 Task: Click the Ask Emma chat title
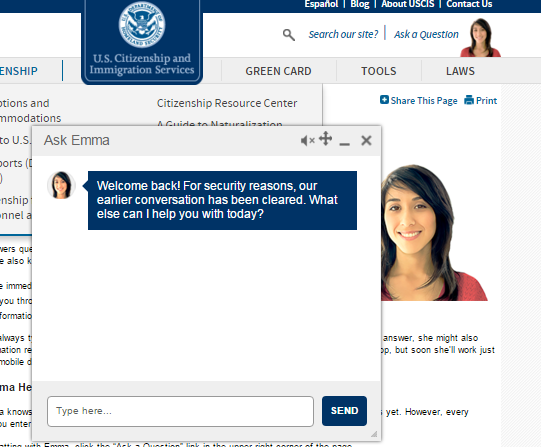[x=76, y=140]
